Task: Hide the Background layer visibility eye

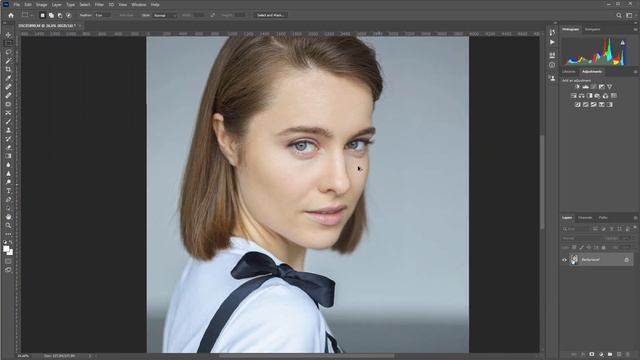Action: [x=565, y=260]
